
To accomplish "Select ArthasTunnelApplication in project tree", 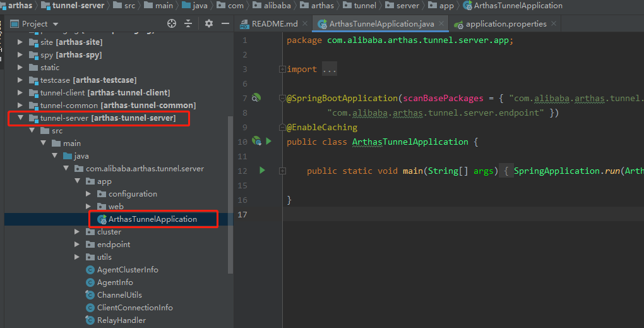I will pyautogui.click(x=152, y=219).
